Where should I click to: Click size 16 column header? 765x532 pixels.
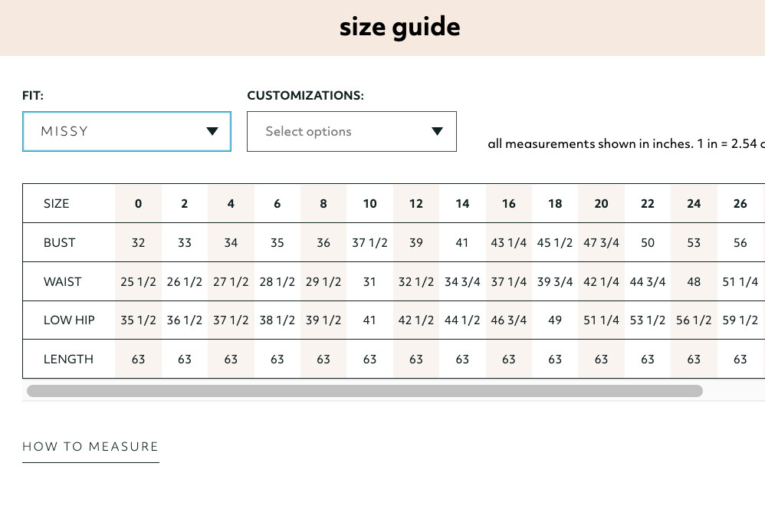(x=509, y=204)
